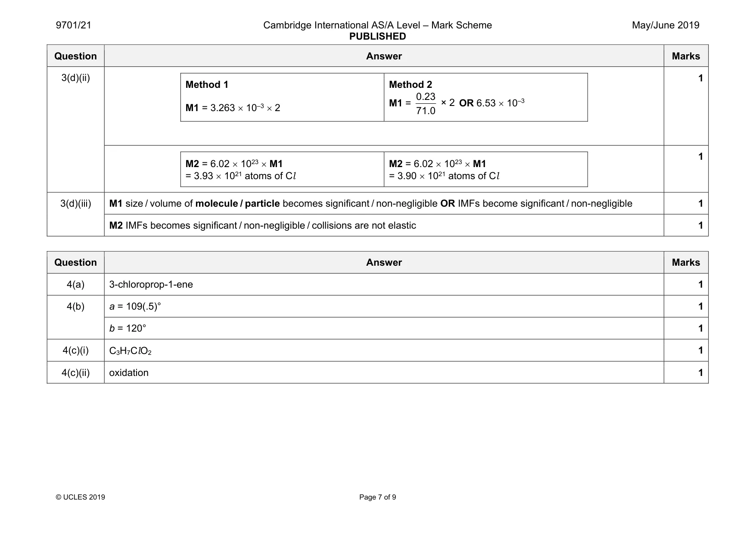Click the mark "1" in the oxidation row
This screenshot has width=756, height=534.
(700, 373)
